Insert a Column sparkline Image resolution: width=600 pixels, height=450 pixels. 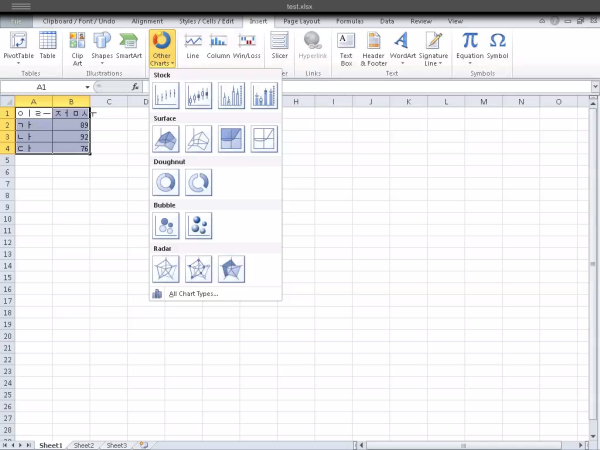pyautogui.click(x=218, y=46)
